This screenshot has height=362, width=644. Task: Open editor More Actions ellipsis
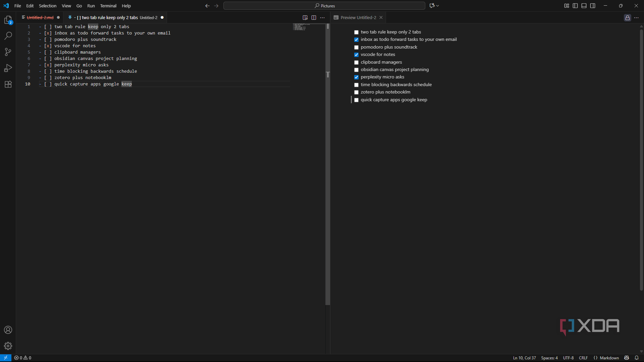322,18
